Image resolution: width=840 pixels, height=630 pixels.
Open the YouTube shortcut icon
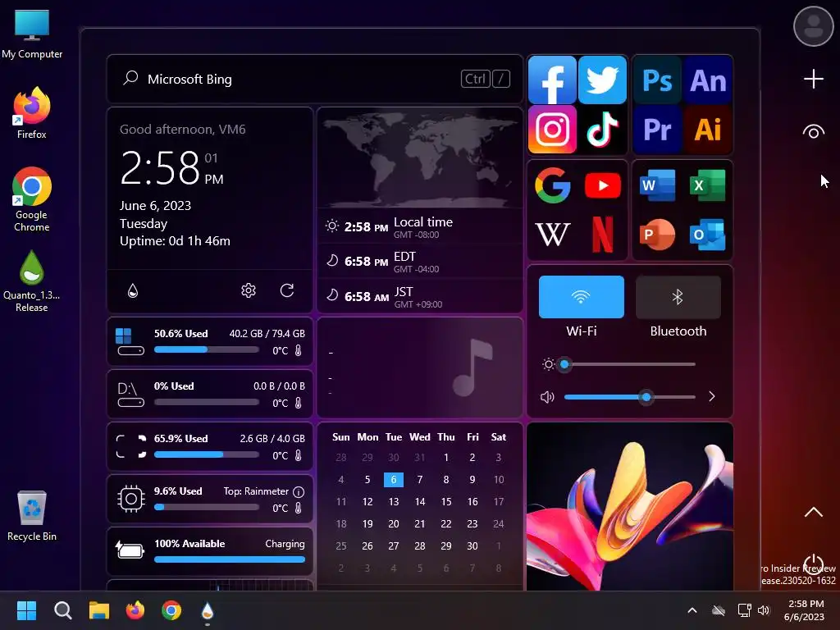[603, 185]
